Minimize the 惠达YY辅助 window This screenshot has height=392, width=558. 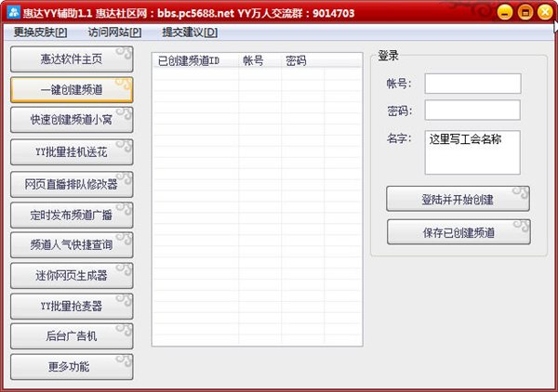[505, 12]
